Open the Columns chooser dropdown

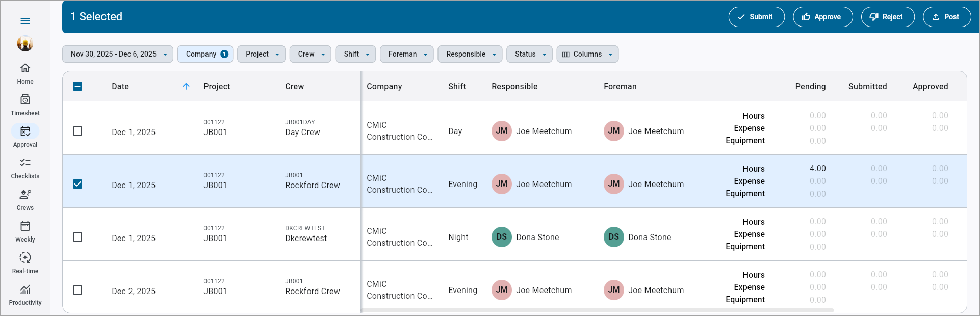[x=587, y=54]
